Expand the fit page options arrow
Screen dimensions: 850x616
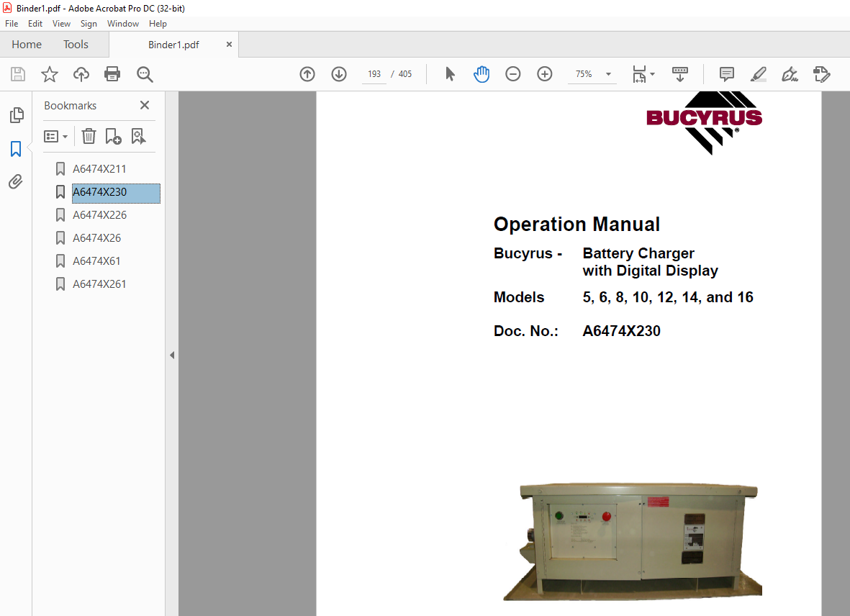652,74
